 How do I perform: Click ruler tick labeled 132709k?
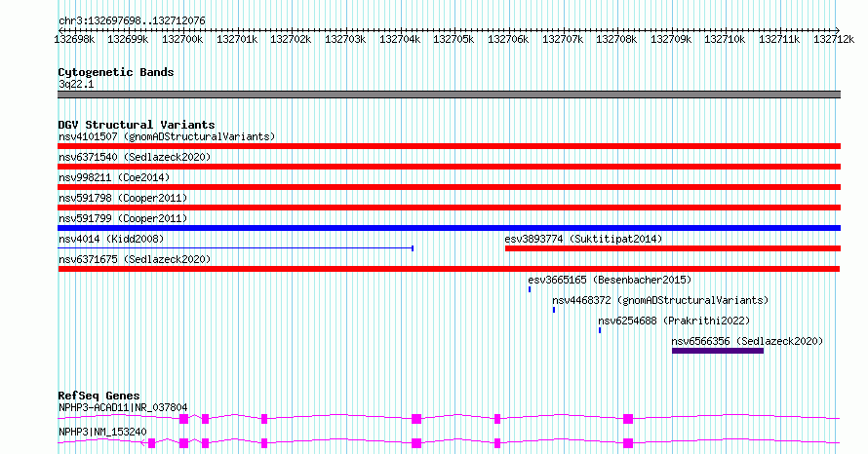(x=671, y=39)
